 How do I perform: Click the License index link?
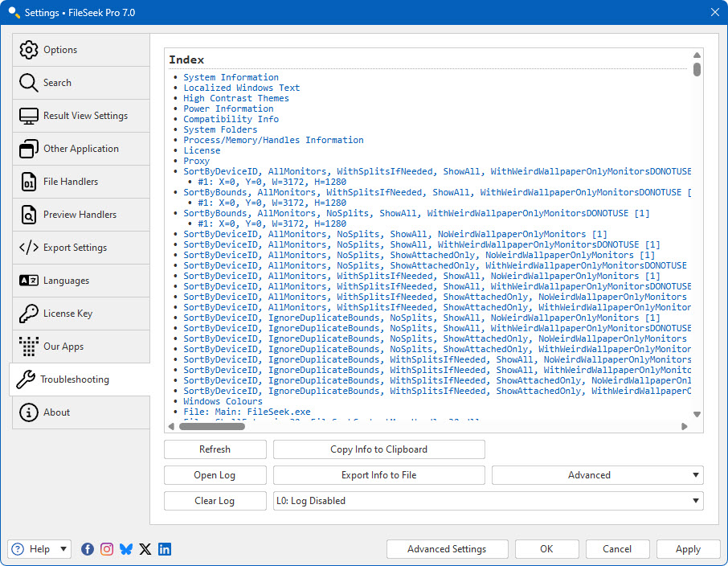click(202, 150)
